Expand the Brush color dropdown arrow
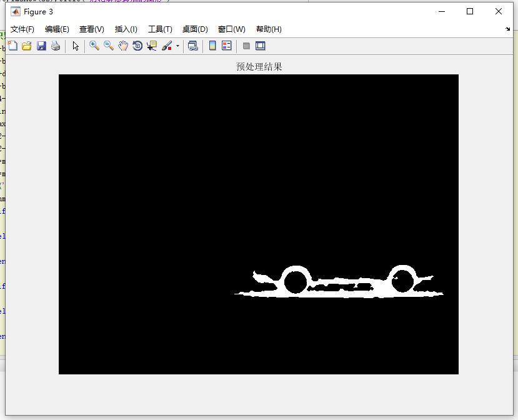 pos(177,46)
